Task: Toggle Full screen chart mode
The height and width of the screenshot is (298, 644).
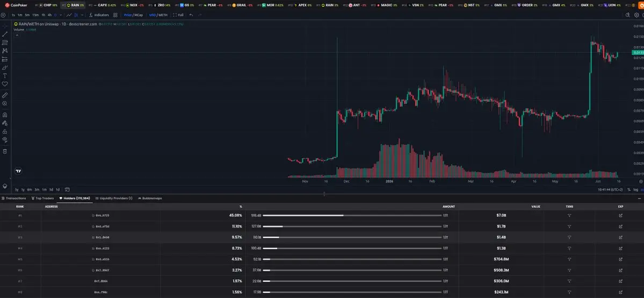Action: coord(178,15)
